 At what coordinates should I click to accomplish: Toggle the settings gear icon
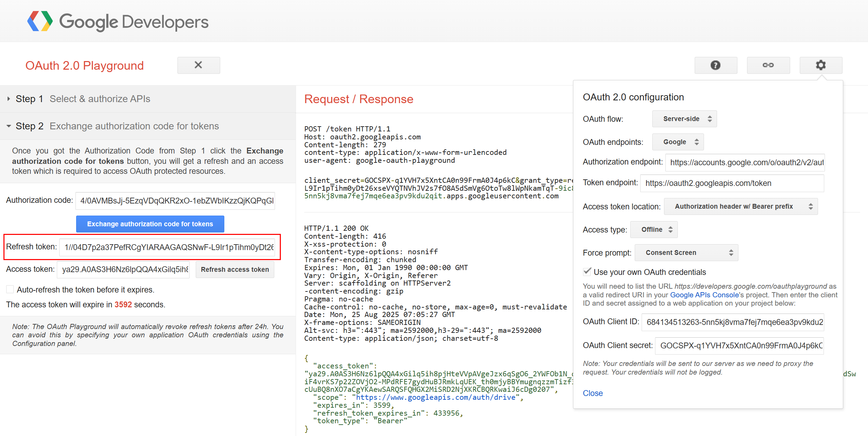click(820, 65)
